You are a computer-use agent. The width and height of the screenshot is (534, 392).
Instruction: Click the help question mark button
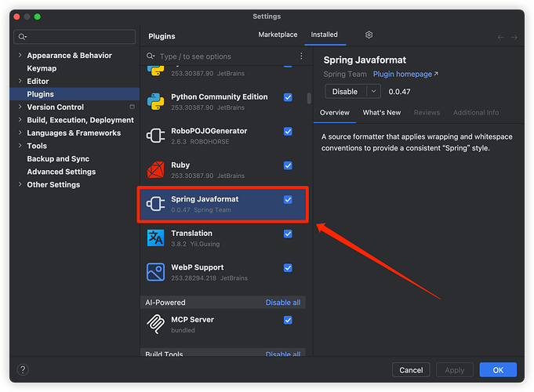pos(23,370)
